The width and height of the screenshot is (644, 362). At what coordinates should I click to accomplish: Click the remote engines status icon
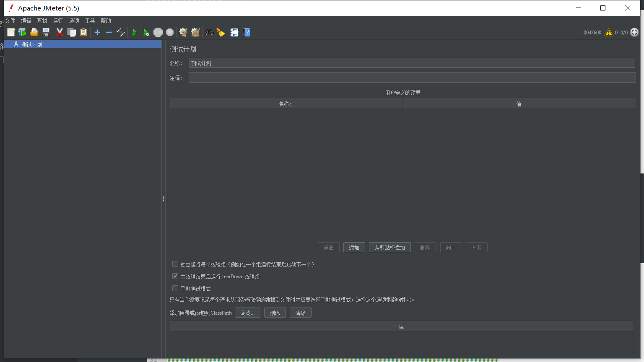tap(634, 32)
